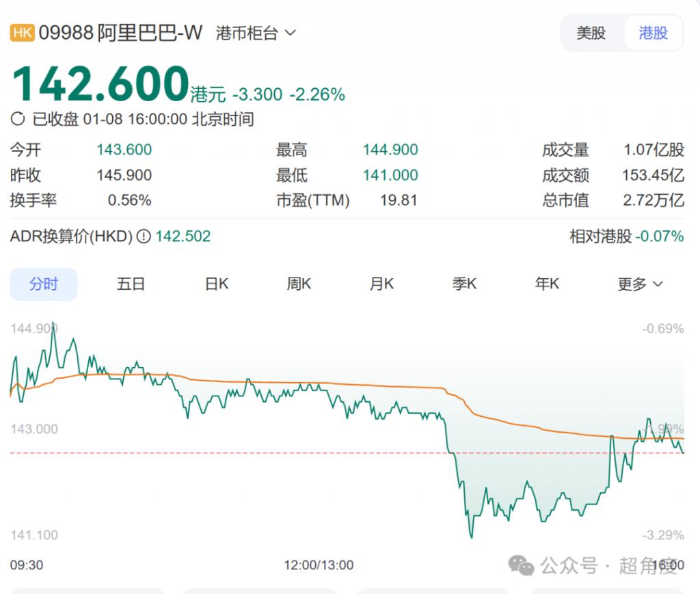Click the 市盈(TTM) value 19.81
This screenshot has width=700, height=594.
399,200
